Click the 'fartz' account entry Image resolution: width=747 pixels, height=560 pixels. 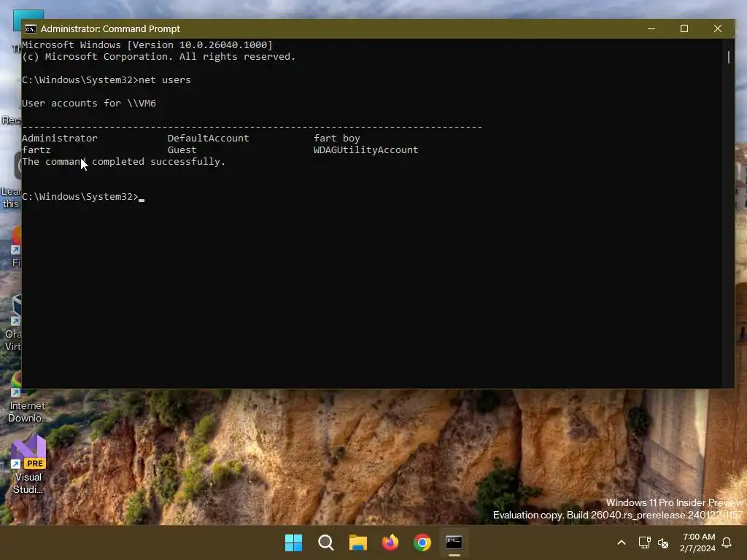click(36, 150)
